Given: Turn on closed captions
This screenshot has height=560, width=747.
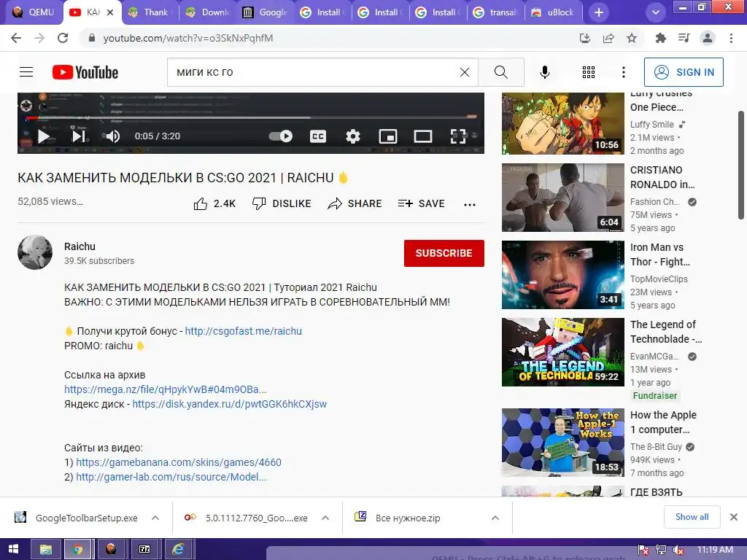Looking at the screenshot, I should coord(318,136).
